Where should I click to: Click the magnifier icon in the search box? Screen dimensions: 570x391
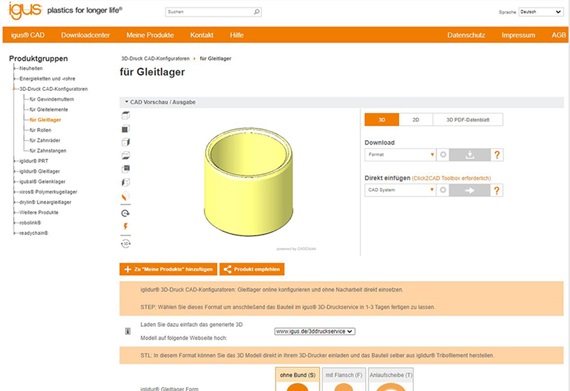tap(256, 12)
